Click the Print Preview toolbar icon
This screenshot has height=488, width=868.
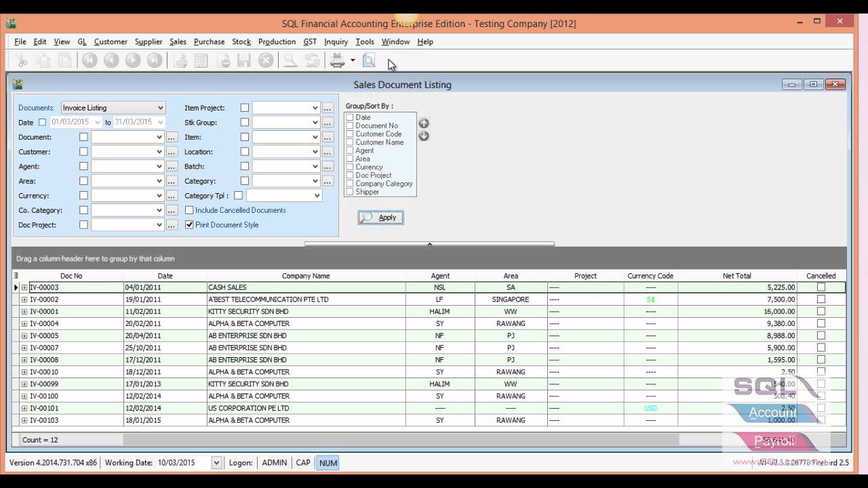pyautogui.click(x=369, y=61)
